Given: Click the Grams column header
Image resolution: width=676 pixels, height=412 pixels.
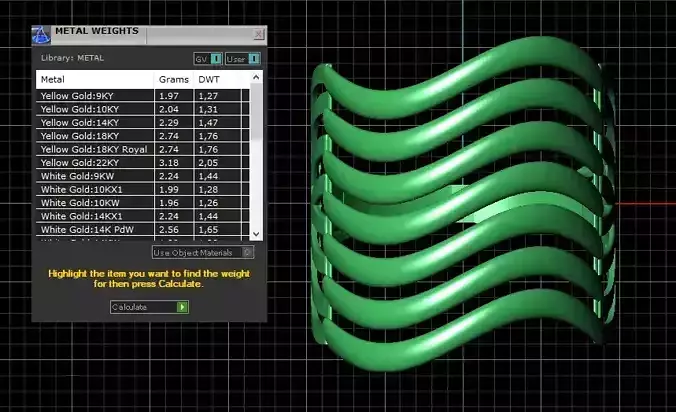Looking at the screenshot, I should [174, 80].
